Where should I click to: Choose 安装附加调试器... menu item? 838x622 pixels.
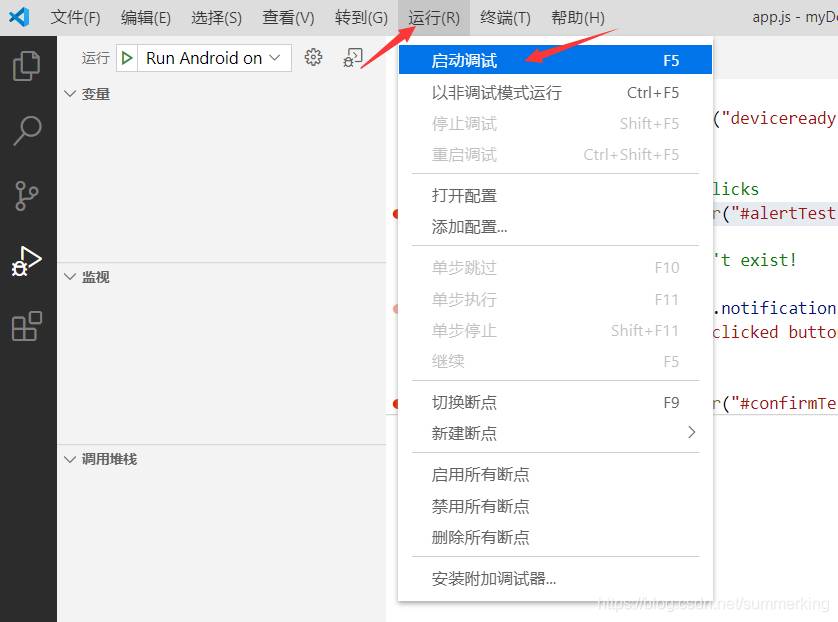[555, 578]
